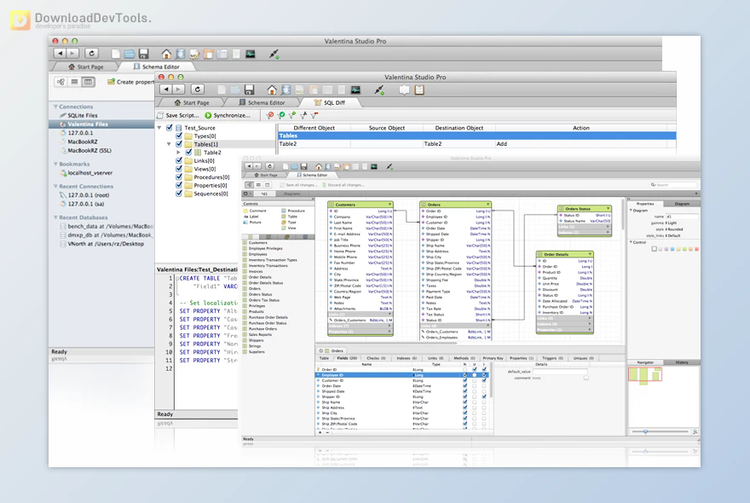Click the Save icon in the front diagram window toolbar
750x503 pixels.
303,166
